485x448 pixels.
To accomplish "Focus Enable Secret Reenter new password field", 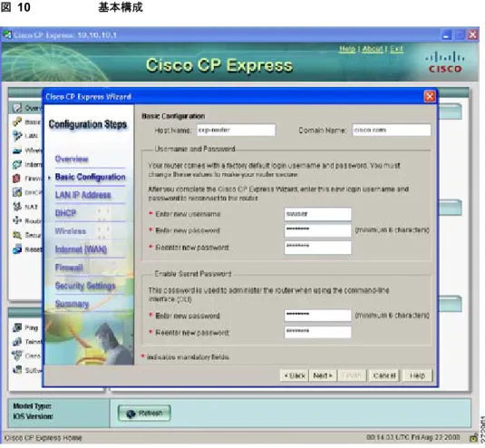I will tap(317, 332).
